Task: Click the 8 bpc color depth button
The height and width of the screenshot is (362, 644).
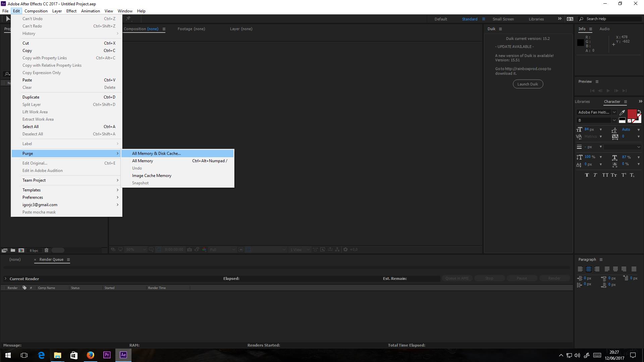Action: 34,250
